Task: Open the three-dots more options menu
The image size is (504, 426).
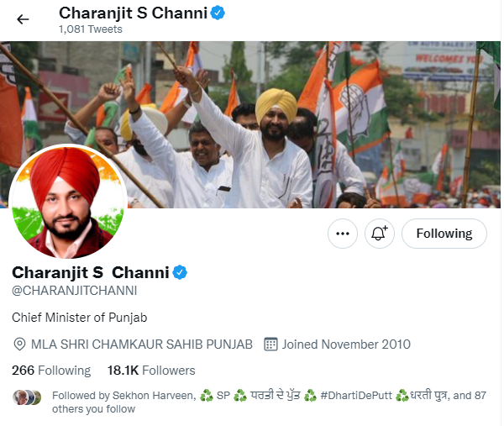Action: [343, 234]
